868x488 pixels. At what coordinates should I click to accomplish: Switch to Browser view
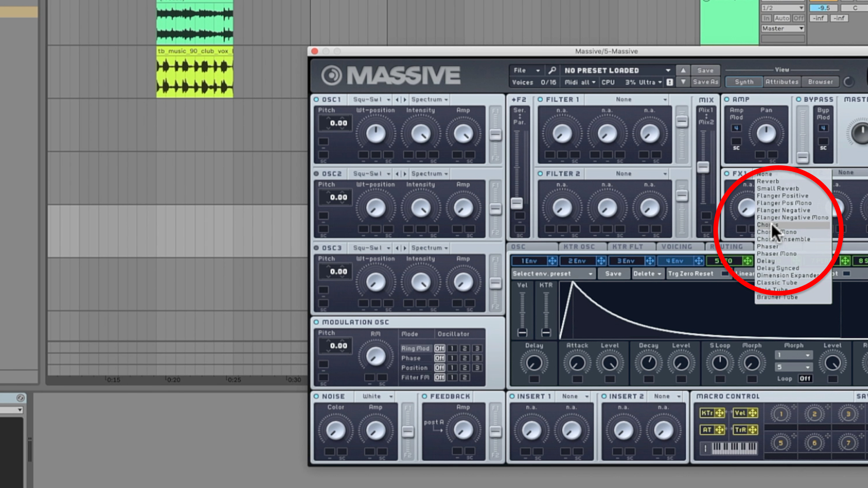coord(820,82)
